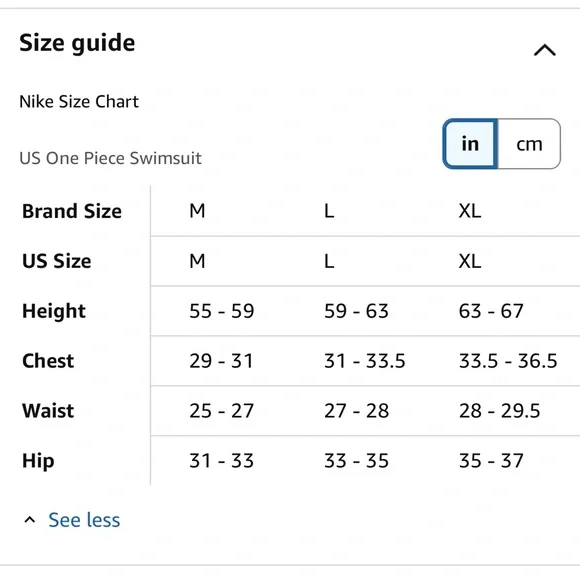This screenshot has height=580, width=580.
Task: Click US One Piece Swimsuit label
Action: click(110, 158)
